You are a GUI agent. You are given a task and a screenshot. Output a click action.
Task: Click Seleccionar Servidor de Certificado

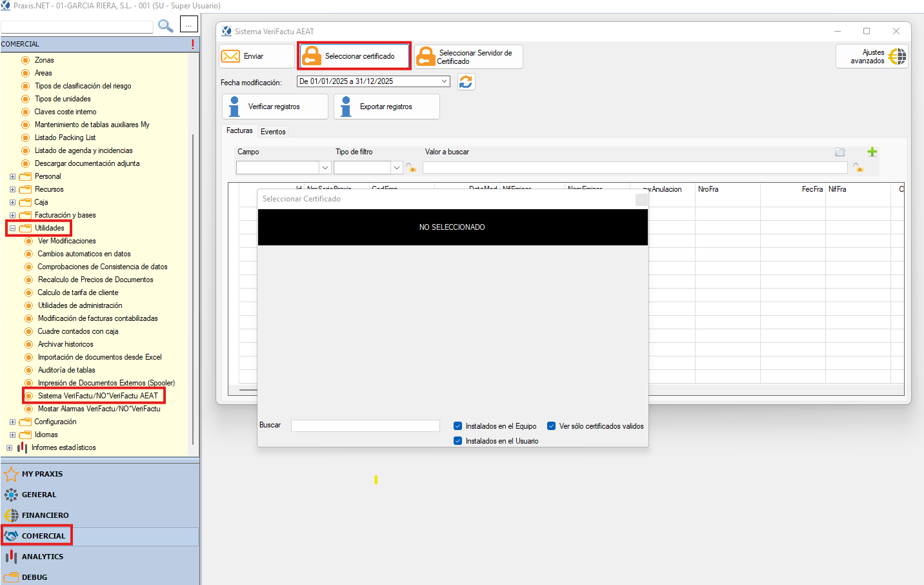(x=468, y=57)
